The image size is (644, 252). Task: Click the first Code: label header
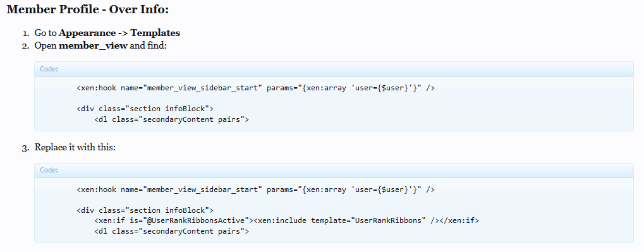point(49,69)
